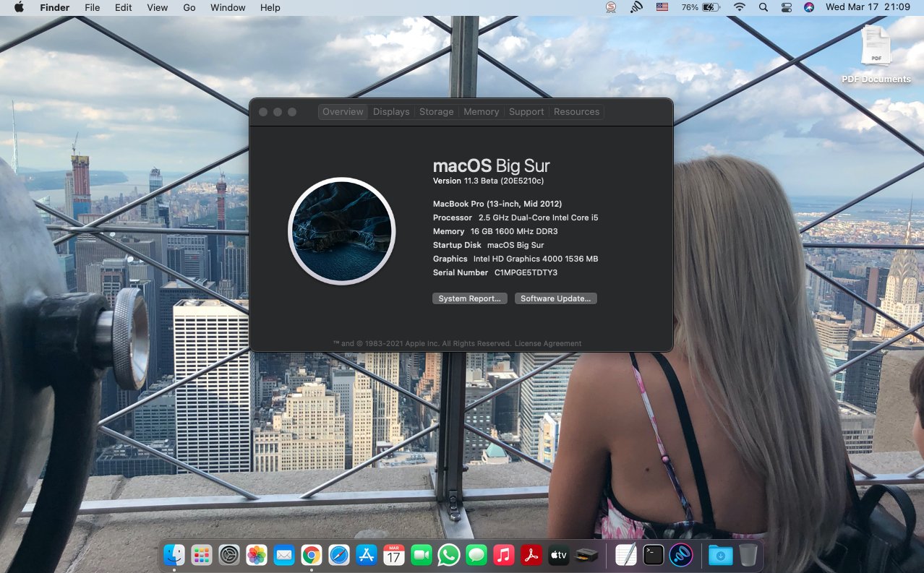Click the Wi-Fi status icon
Viewport: 924px width, 573px height.
click(x=739, y=7)
